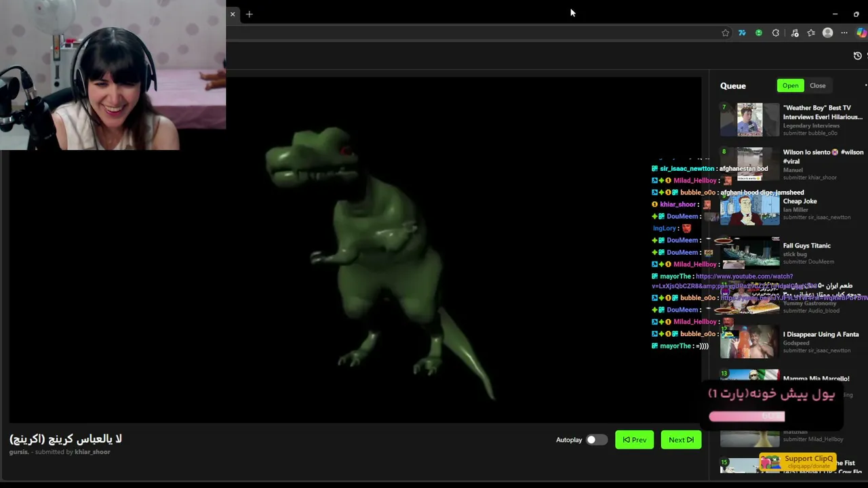Click the "stick bug" channel name
This screenshot has width=868, height=488.
coord(796,254)
